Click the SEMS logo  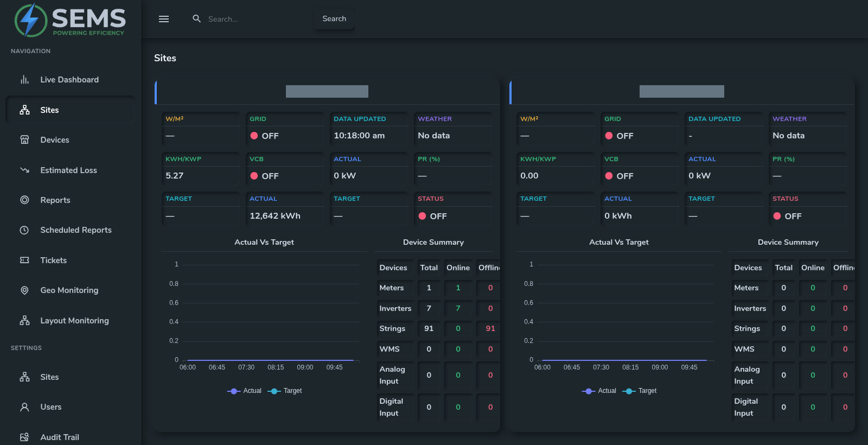(x=70, y=20)
